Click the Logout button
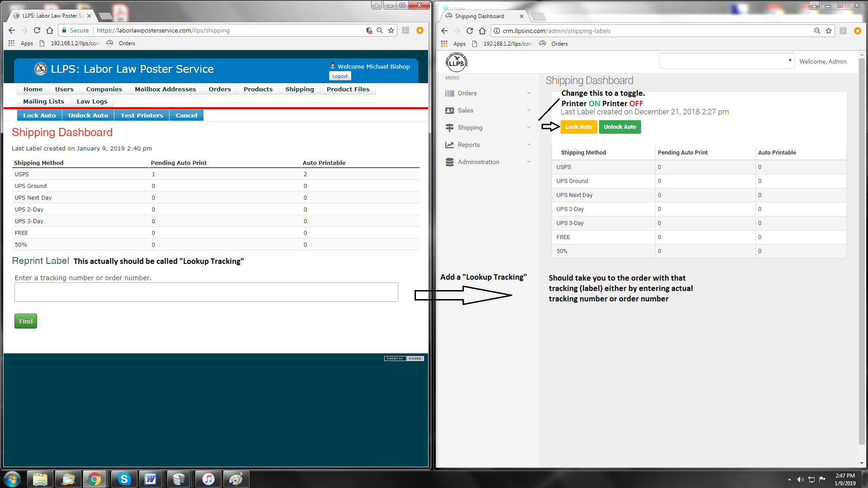Screen dimensions: 868x488 pyautogui.click(x=340, y=76)
